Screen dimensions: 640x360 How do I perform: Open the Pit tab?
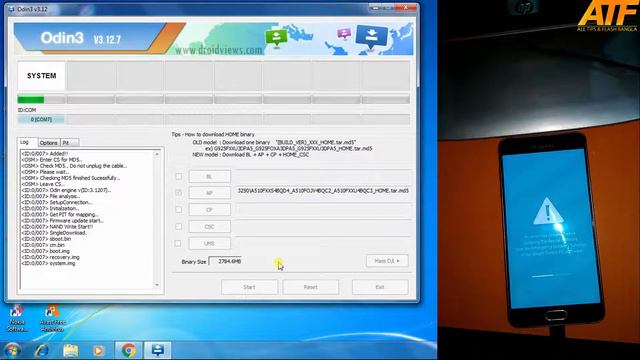point(70,143)
